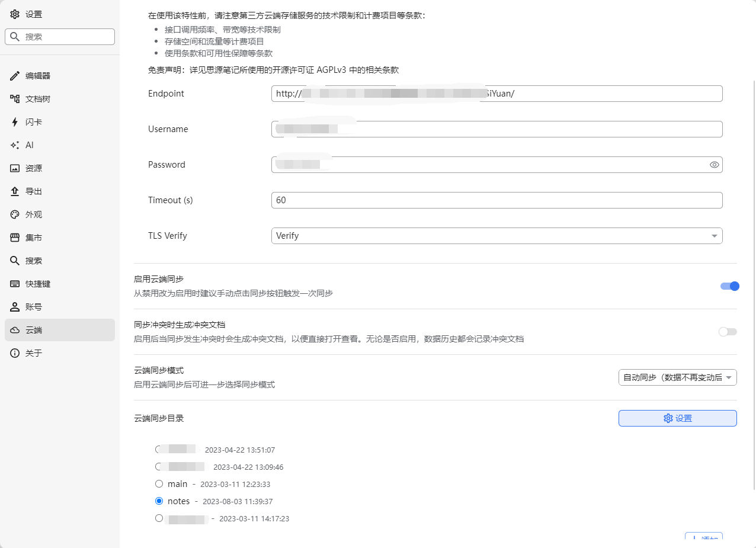Open the 编辑器 settings via the pencil icon
Screen dimensions: 756x548
click(x=15, y=75)
